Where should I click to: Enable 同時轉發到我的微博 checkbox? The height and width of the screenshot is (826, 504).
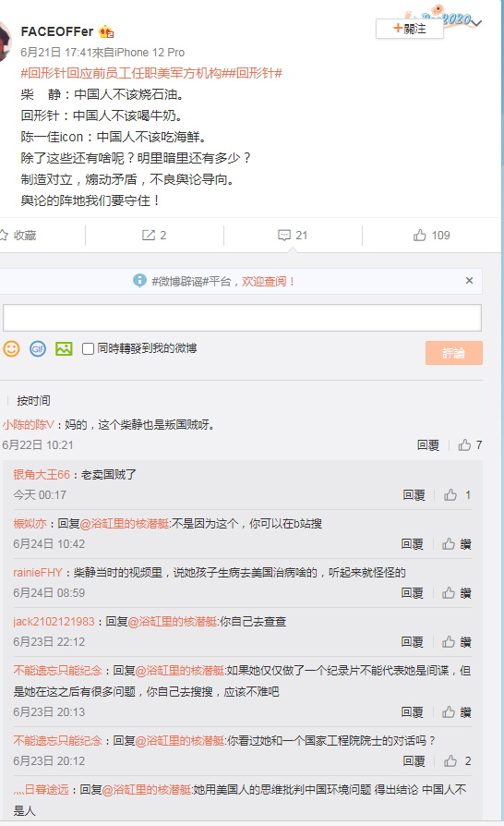[89, 348]
